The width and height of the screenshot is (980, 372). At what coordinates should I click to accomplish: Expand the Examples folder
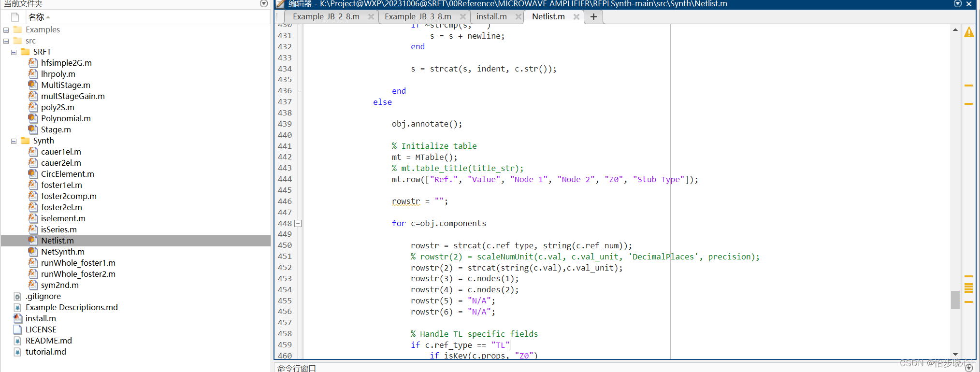(x=6, y=30)
